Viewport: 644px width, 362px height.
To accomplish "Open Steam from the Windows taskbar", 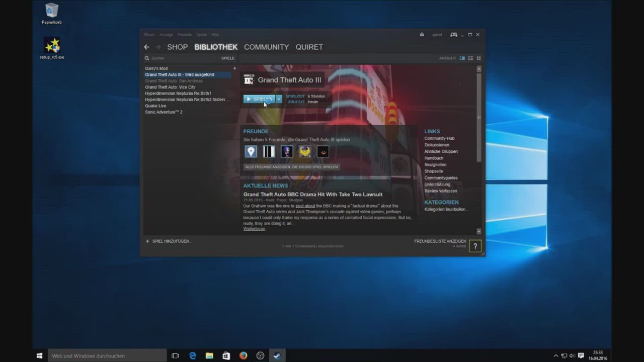I will pyautogui.click(x=277, y=355).
